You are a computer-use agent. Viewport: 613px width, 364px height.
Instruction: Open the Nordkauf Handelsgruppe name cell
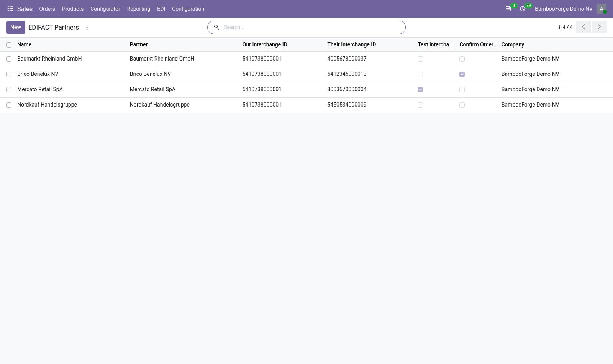click(x=47, y=105)
